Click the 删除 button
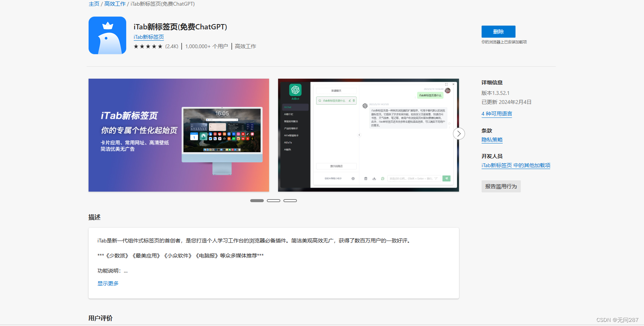Screen dimensions: 644x326 click(498, 32)
